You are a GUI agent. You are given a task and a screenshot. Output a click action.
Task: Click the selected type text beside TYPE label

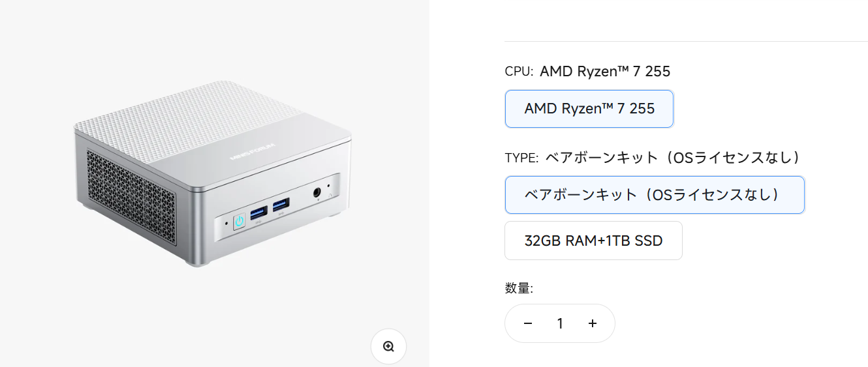point(672,158)
